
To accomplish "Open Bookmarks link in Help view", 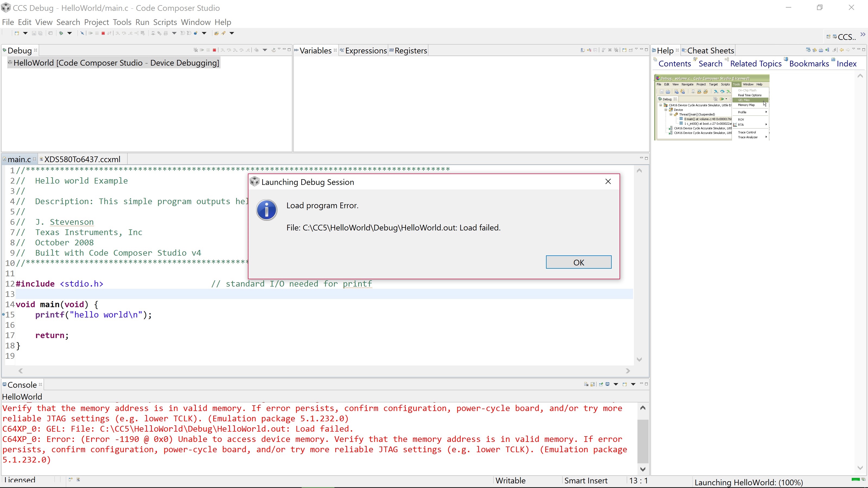I will point(809,64).
